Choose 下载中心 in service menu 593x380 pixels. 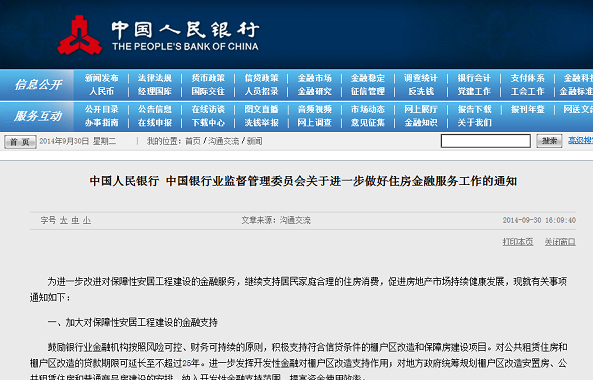point(208,123)
